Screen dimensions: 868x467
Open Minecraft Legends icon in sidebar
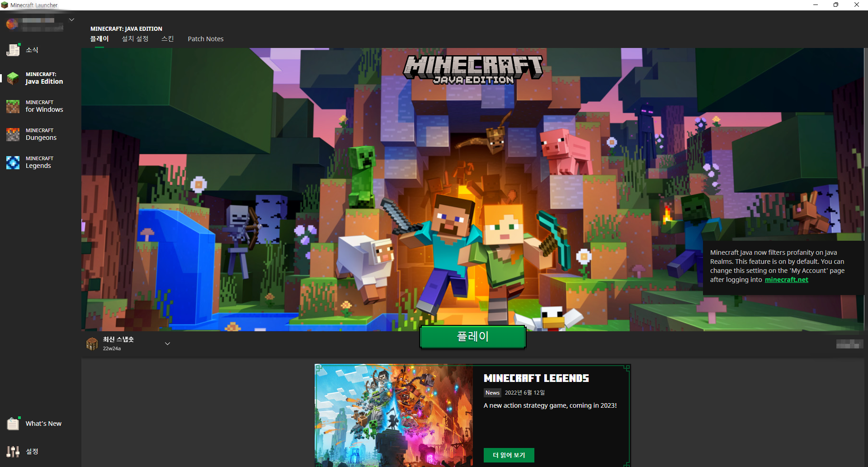tap(13, 162)
